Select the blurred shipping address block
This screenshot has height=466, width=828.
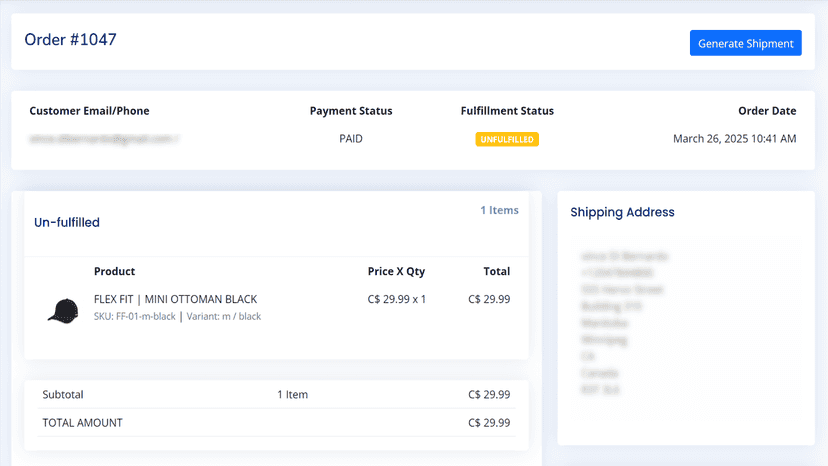tap(623, 323)
